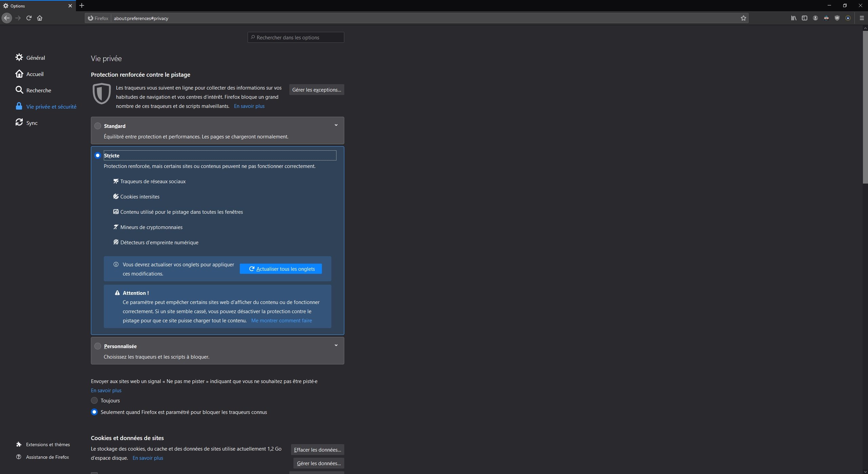This screenshot has height=474, width=868.
Task: Open En savoir plus about tracking protection
Action: click(x=249, y=106)
